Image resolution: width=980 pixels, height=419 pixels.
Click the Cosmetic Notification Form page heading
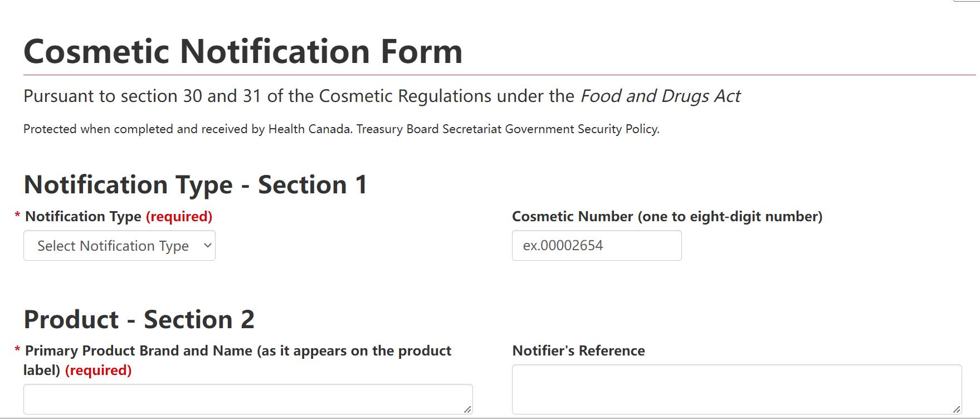(x=243, y=51)
